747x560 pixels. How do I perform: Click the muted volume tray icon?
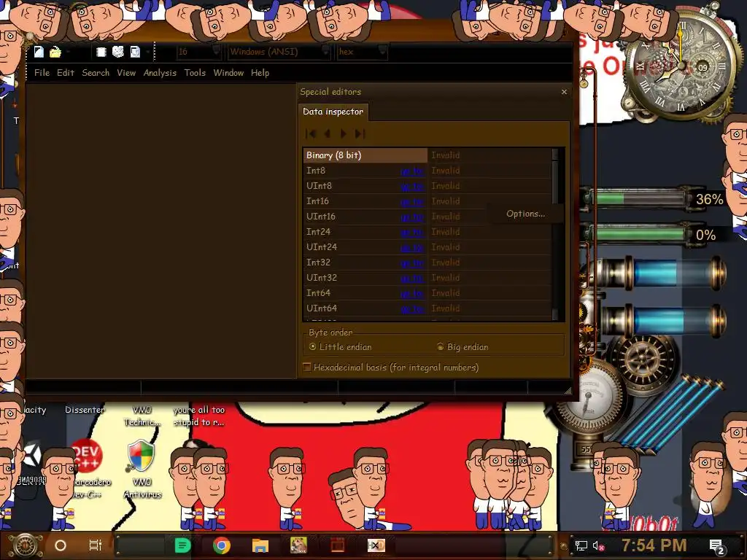coord(598,546)
